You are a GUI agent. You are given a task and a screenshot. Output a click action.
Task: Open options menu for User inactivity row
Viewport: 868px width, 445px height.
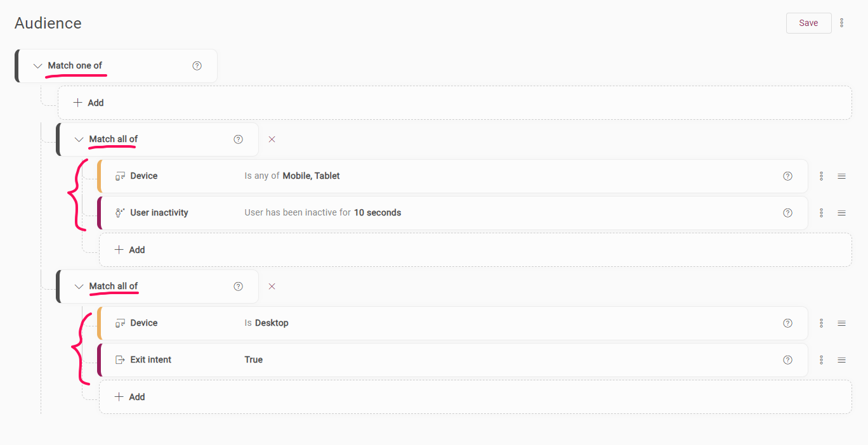[821, 213]
